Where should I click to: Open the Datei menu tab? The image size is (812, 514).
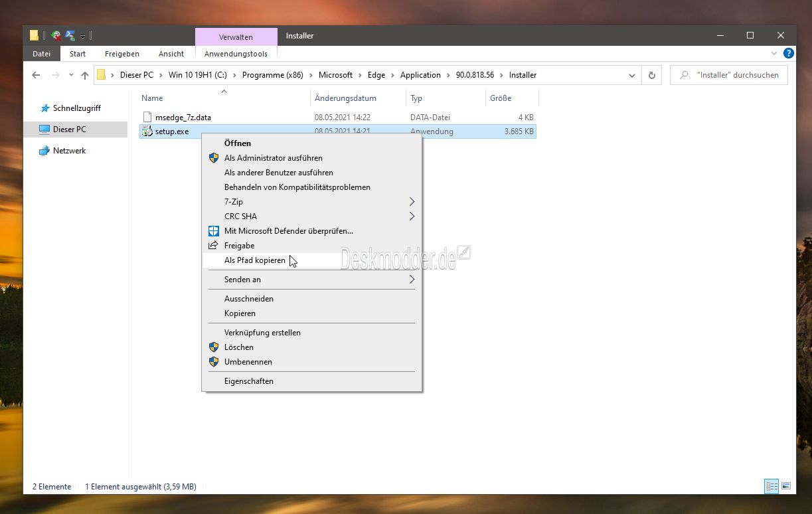(x=42, y=54)
